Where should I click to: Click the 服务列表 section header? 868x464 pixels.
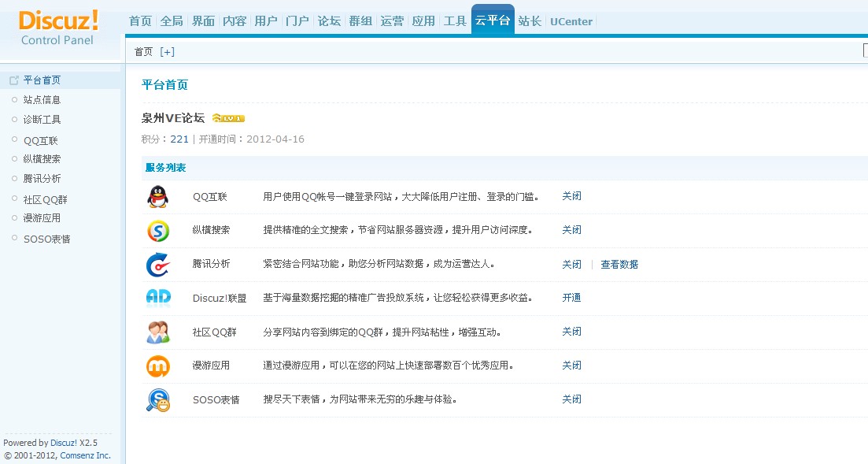coord(165,168)
